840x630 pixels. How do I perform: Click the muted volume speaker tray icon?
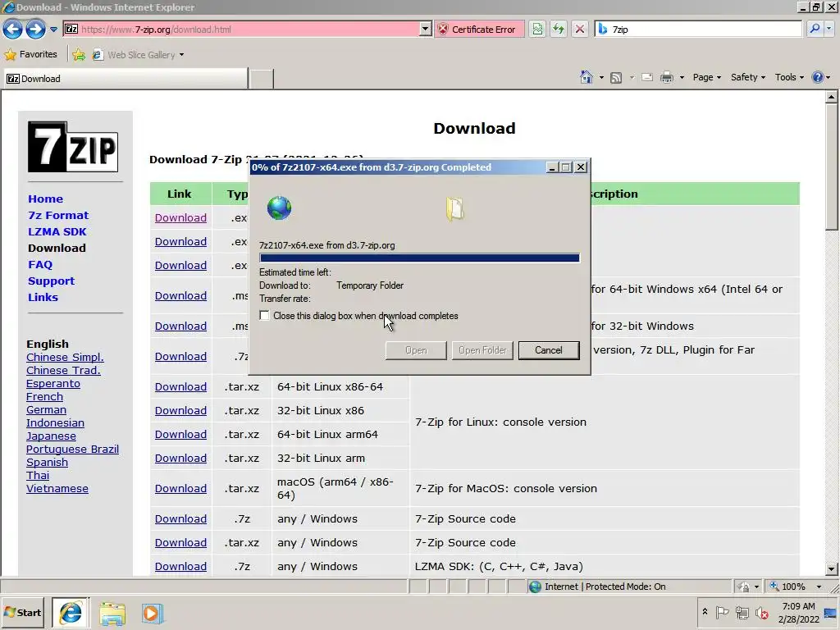click(x=761, y=612)
